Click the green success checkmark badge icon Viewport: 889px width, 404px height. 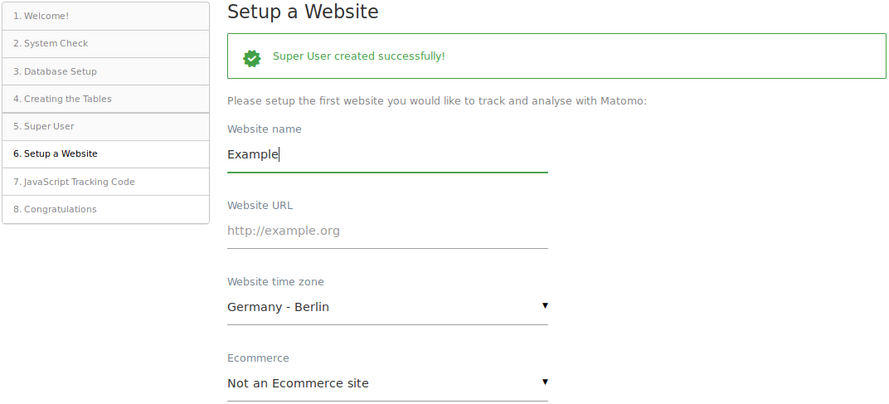point(252,58)
